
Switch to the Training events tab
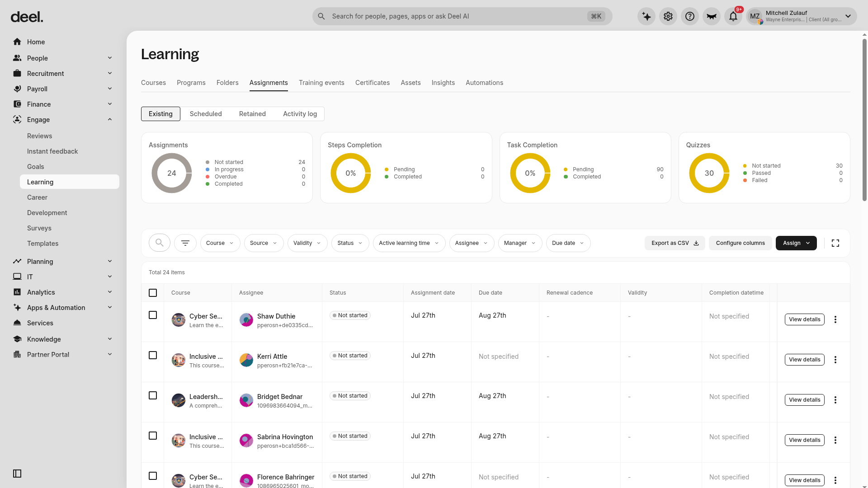pos(321,83)
